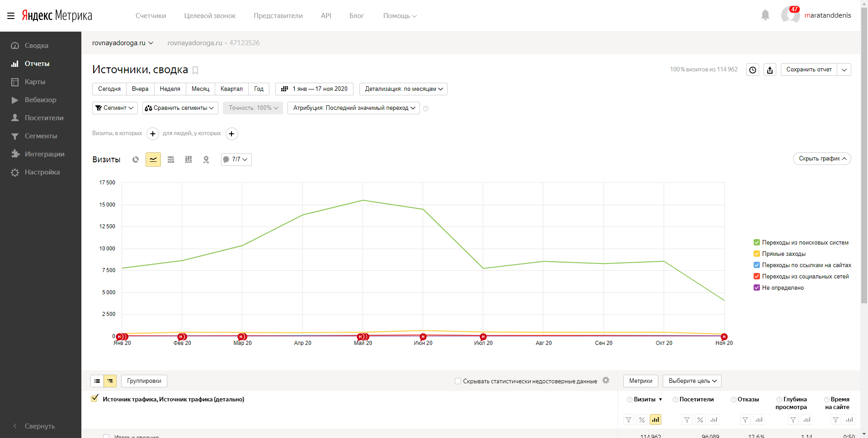The image size is (868, 438).
Task: Open the 7/7 chart annotations dropdown
Action: [236, 160]
